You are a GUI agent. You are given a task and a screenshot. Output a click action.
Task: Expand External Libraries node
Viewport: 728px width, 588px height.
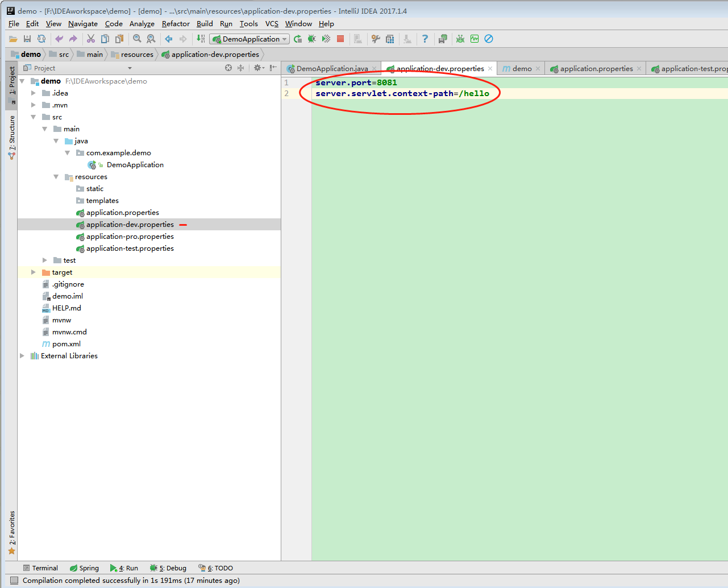point(22,356)
